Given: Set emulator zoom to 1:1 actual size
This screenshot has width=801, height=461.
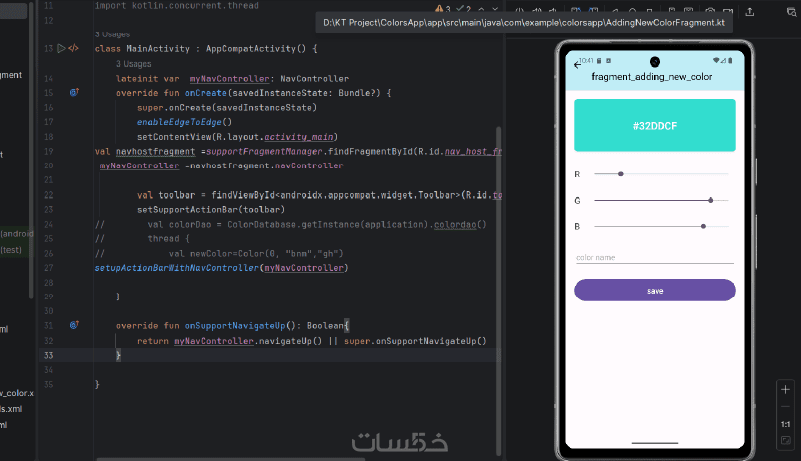Looking at the screenshot, I should coord(785,424).
